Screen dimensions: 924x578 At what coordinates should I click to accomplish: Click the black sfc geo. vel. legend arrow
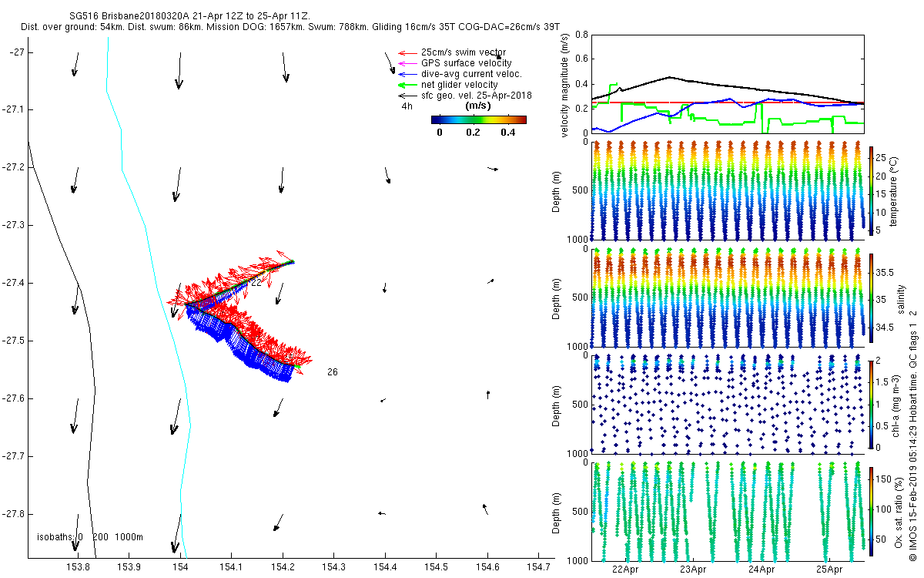point(407,96)
